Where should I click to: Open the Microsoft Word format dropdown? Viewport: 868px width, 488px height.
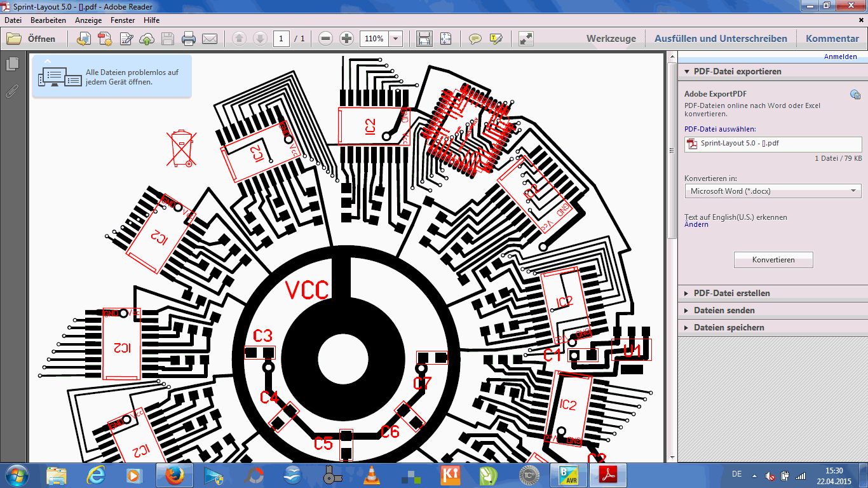pyautogui.click(x=773, y=191)
